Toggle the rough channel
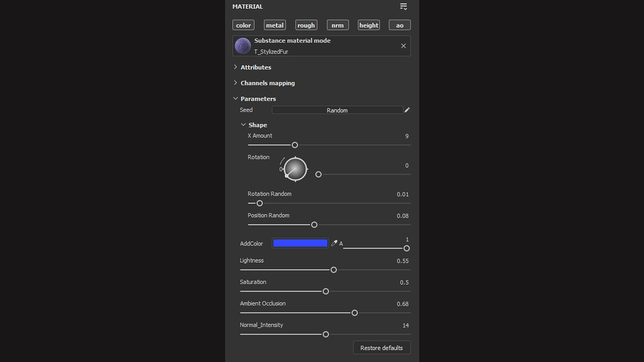Image resolution: width=644 pixels, height=362 pixels. pyautogui.click(x=306, y=25)
